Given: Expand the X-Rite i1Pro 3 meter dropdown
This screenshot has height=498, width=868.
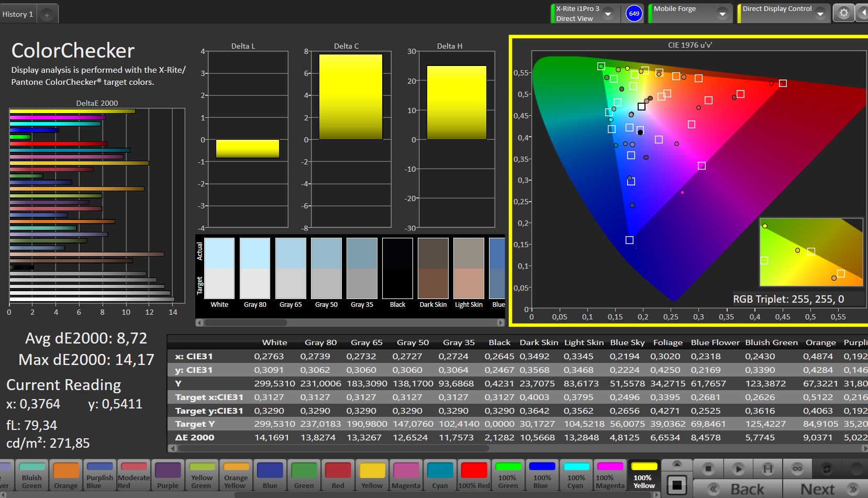Looking at the screenshot, I should (608, 14).
